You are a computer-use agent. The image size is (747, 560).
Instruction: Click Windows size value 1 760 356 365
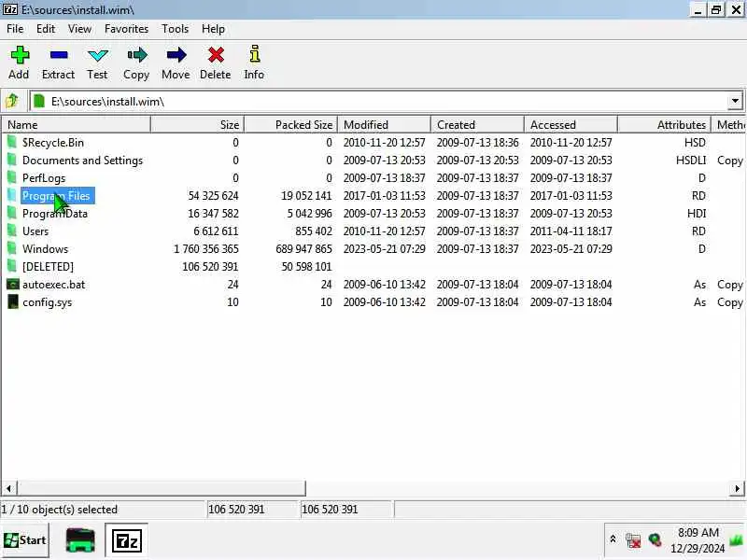click(205, 248)
